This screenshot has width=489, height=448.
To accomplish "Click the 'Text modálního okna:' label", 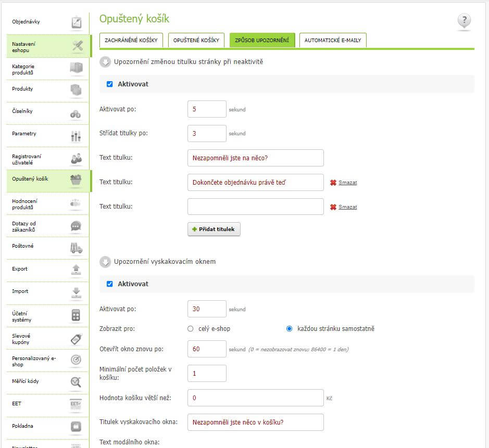I will 130,442.
